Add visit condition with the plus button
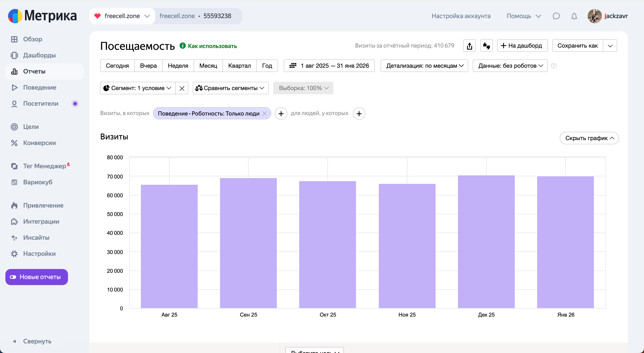 (281, 114)
